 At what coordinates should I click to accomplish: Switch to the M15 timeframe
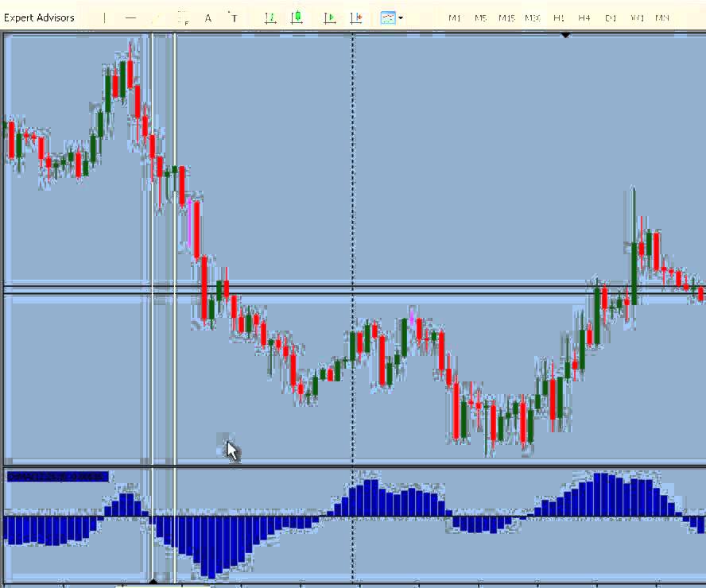(506, 17)
